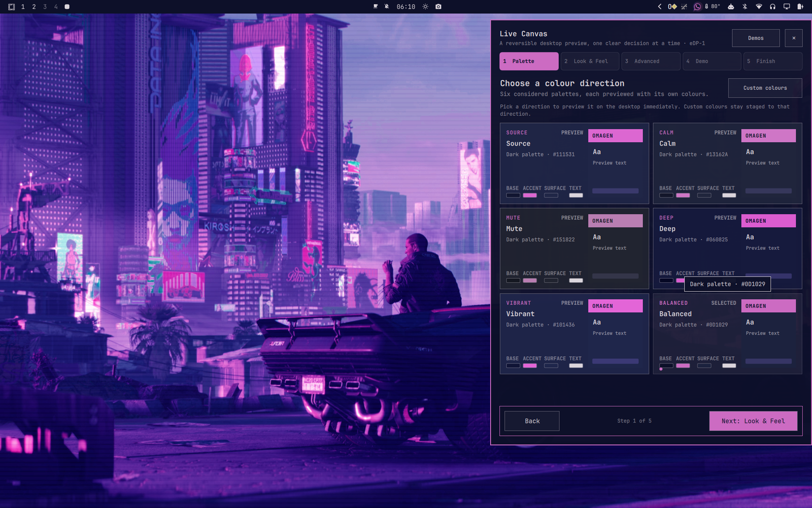The height and width of the screenshot is (508, 812).
Task: Open the brightness sun icon
Action: 425,7
